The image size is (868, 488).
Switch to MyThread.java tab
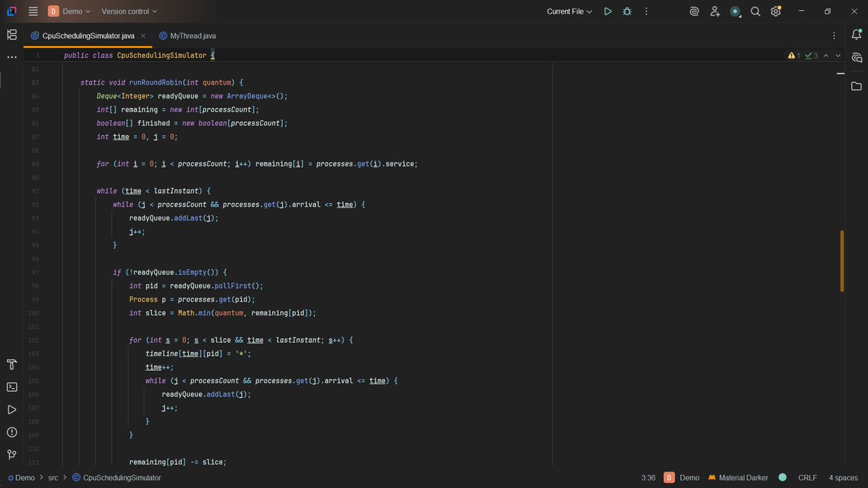[x=187, y=35]
